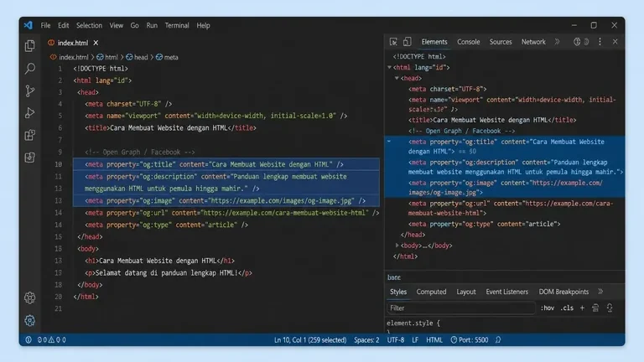The image size is (644, 362).
Task: Click LF end-of-line status
Action: pyautogui.click(x=415, y=340)
